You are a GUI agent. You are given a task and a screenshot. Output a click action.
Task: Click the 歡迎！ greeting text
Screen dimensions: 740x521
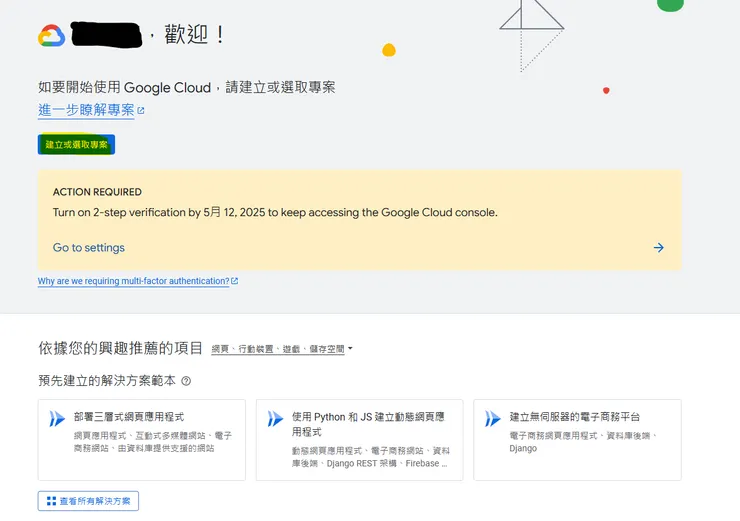tap(194, 35)
